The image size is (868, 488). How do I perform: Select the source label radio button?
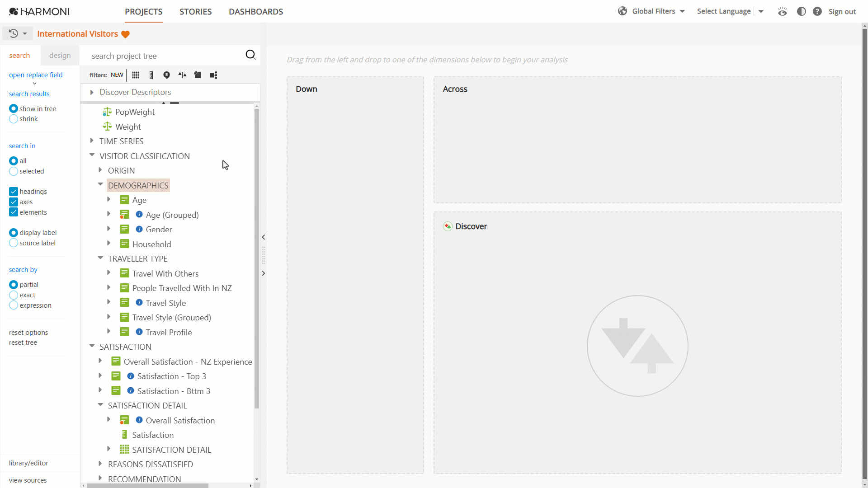[14, 243]
